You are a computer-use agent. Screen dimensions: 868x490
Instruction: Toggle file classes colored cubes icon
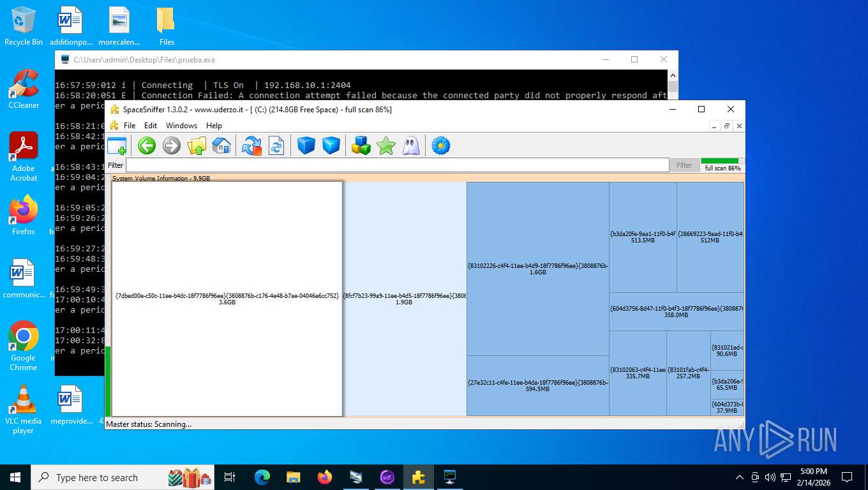coord(361,145)
